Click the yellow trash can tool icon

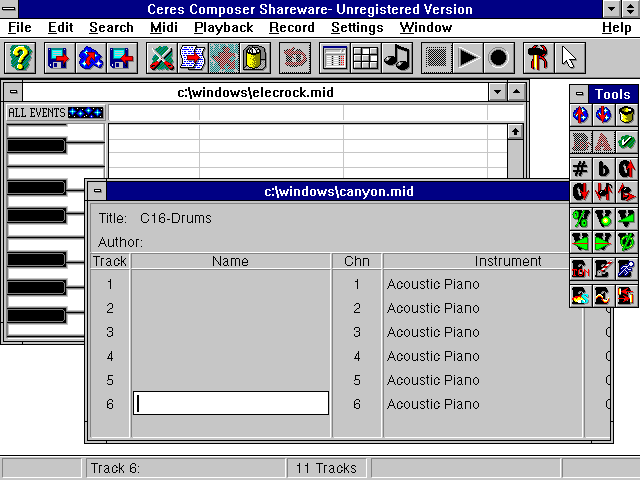pyautogui.click(x=627, y=115)
